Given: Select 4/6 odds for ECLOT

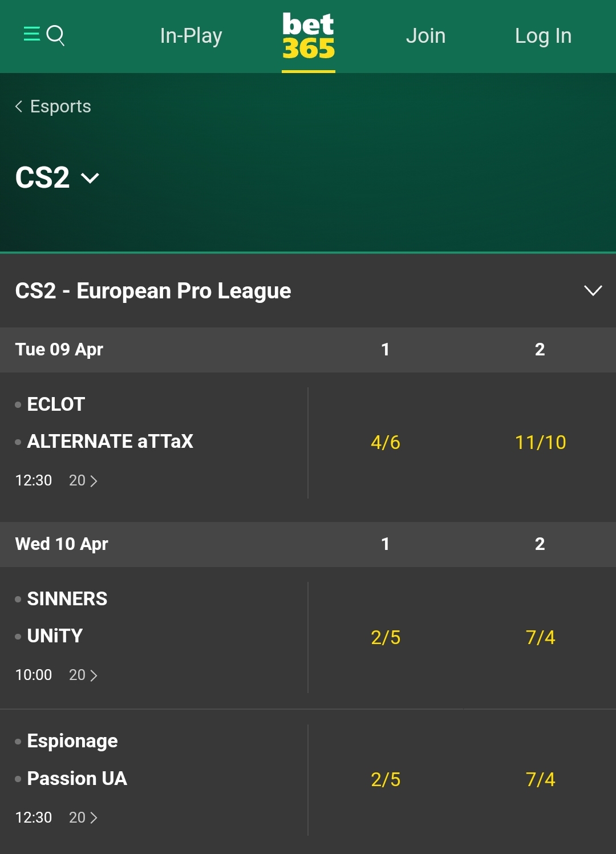Looking at the screenshot, I should coord(385,442).
